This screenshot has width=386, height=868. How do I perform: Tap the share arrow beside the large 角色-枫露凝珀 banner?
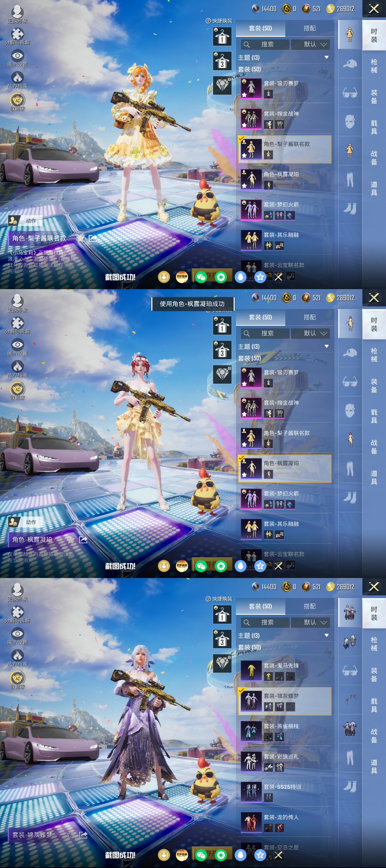point(83,539)
